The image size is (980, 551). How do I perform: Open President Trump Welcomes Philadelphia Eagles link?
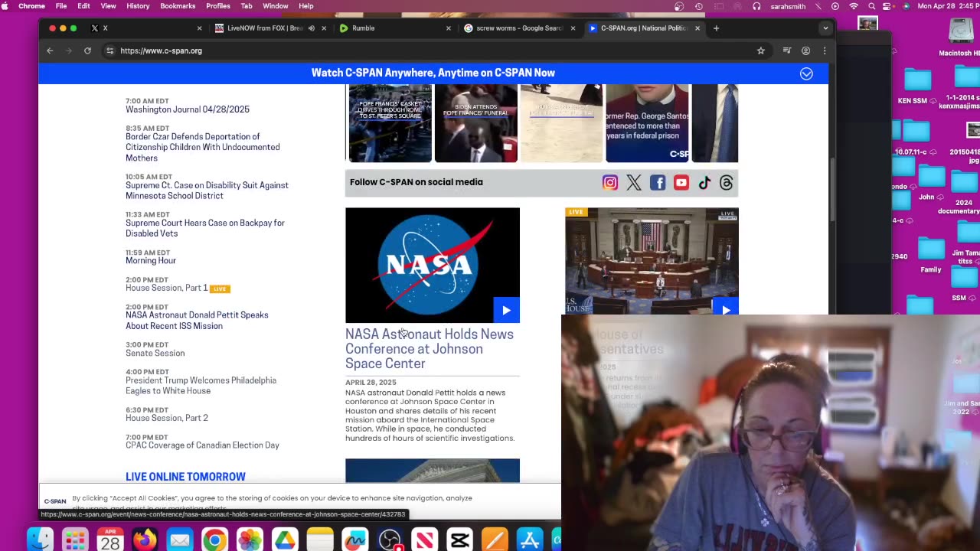point(201,386)
